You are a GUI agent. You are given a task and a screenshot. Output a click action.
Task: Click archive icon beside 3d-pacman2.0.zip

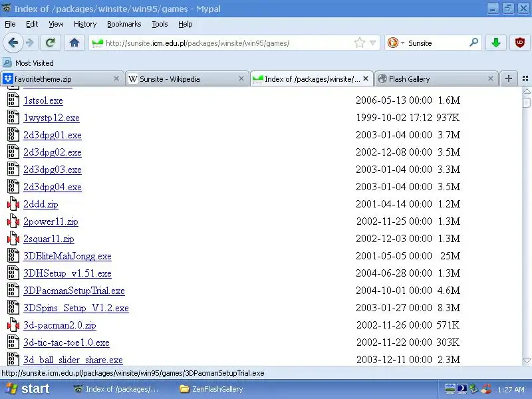pyautogui.click(x=13, y=325)
